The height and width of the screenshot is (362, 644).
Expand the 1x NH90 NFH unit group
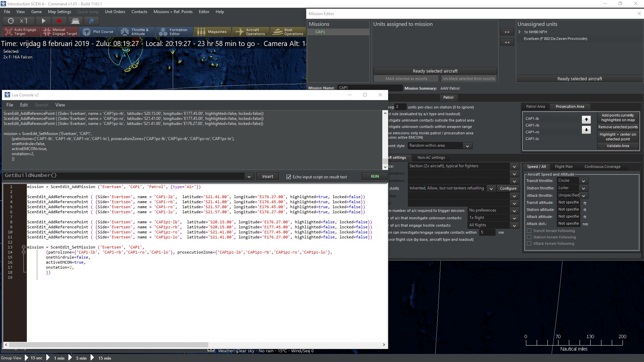pos(520,32)
